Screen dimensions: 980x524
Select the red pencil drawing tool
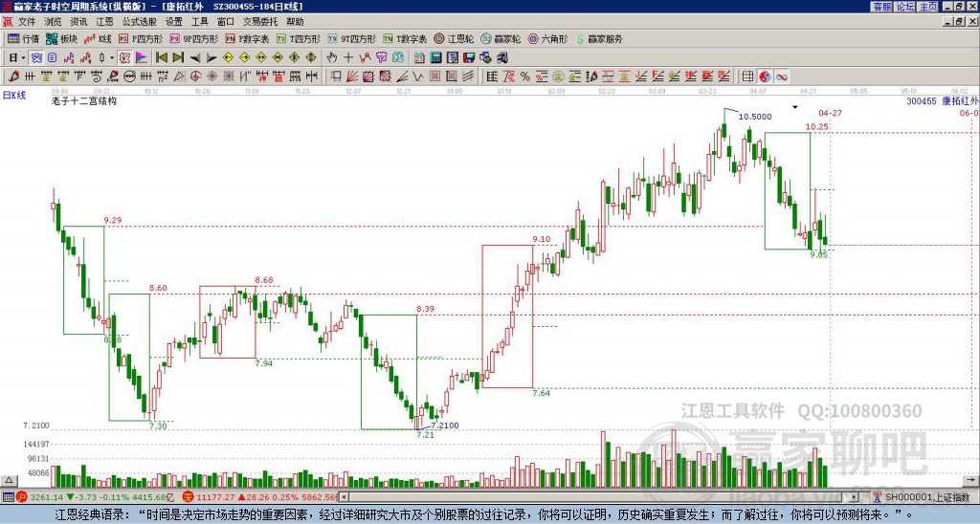13,76
